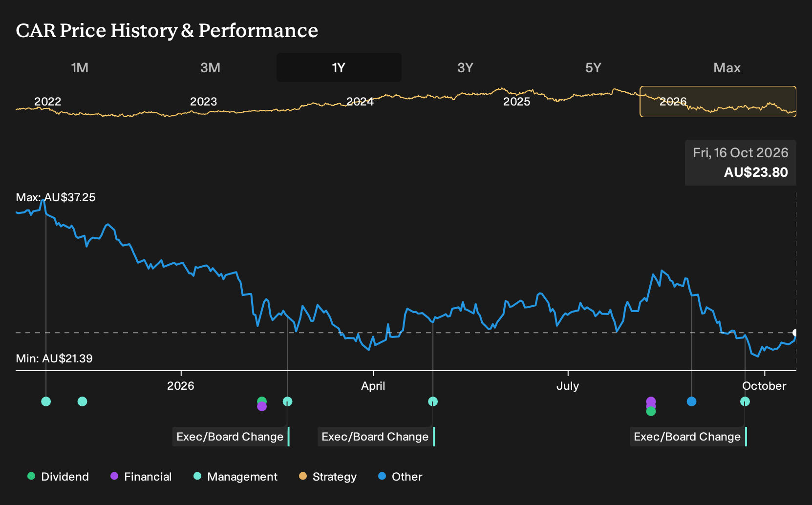Click the 2022 area of the overview sparkline
The height and width of the screenshot is (505, 812).
point(47,102)
